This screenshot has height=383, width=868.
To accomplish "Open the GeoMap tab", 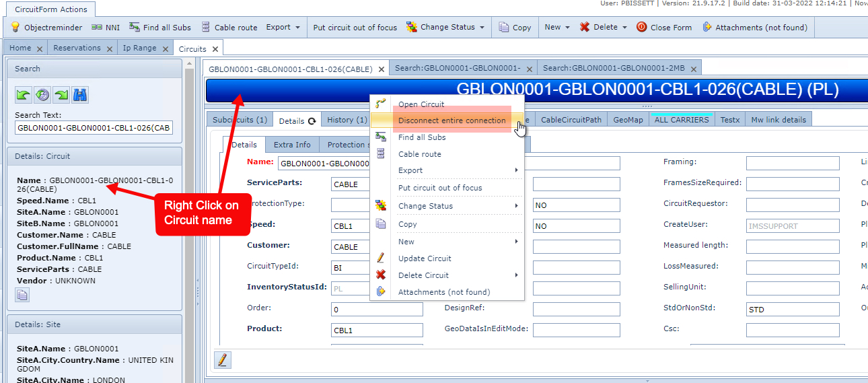I will (x=628, y=120).
